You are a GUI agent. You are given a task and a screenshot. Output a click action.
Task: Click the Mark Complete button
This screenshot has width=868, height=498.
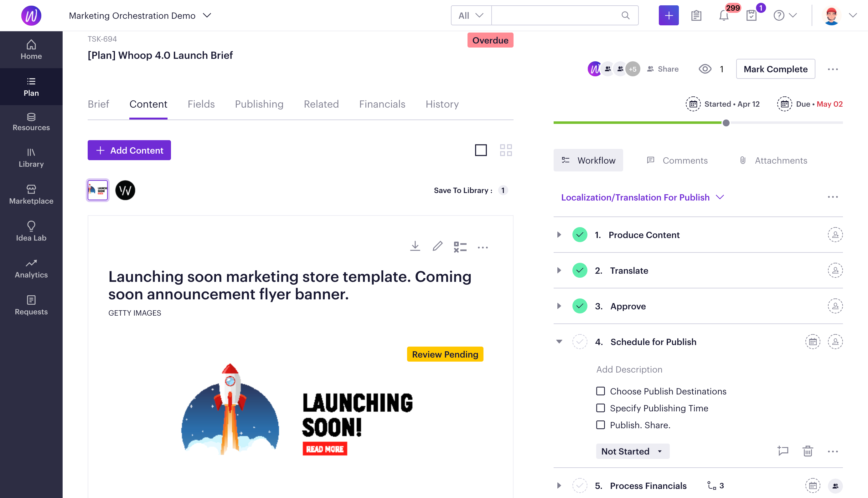[x=775, y=69]
